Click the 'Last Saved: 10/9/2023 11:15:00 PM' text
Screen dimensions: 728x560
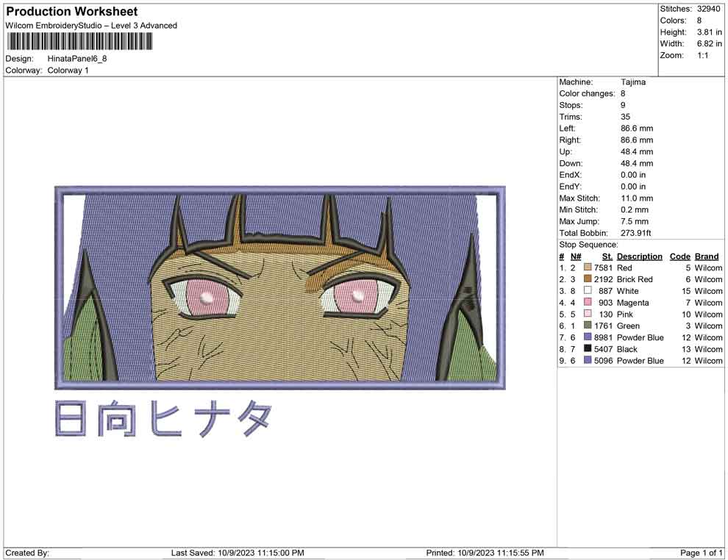238,553
